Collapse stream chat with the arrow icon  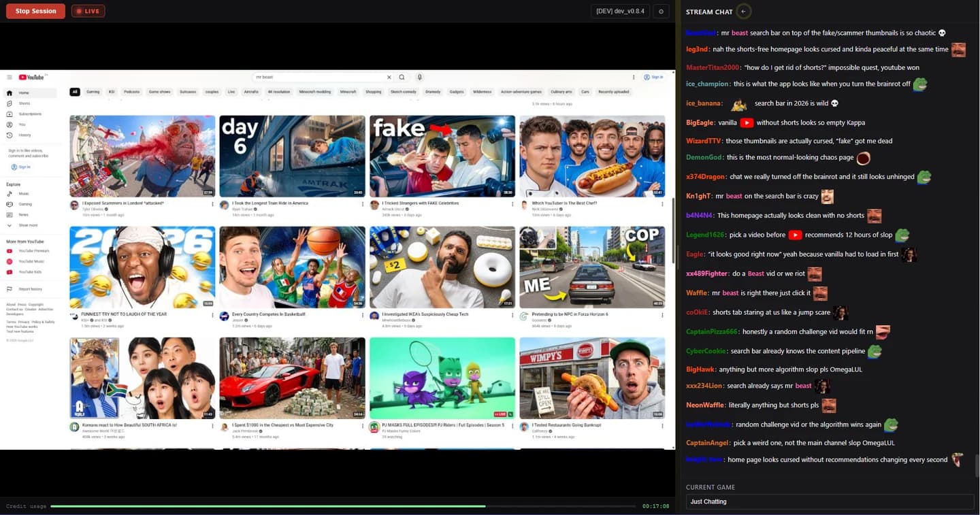pos(743,12)
